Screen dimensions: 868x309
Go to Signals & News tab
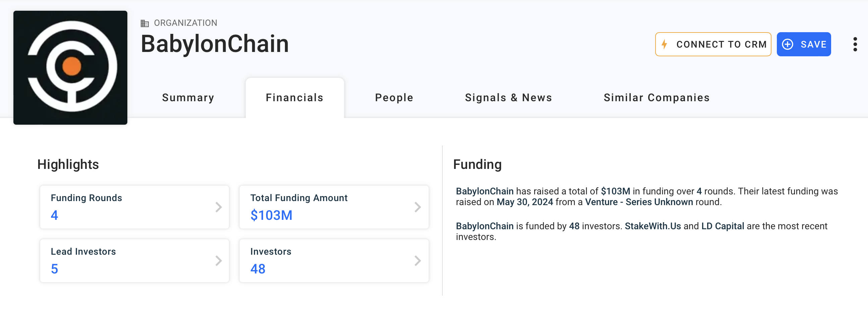pyautogui.click(x=508, y=98)
